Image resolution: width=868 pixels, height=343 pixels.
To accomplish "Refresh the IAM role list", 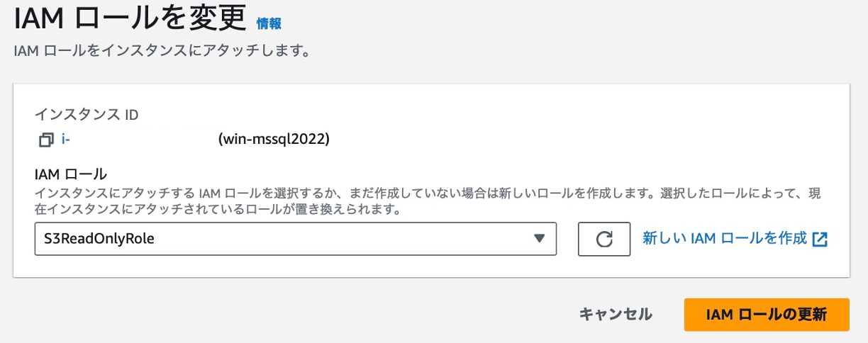I will pos(604,239).
